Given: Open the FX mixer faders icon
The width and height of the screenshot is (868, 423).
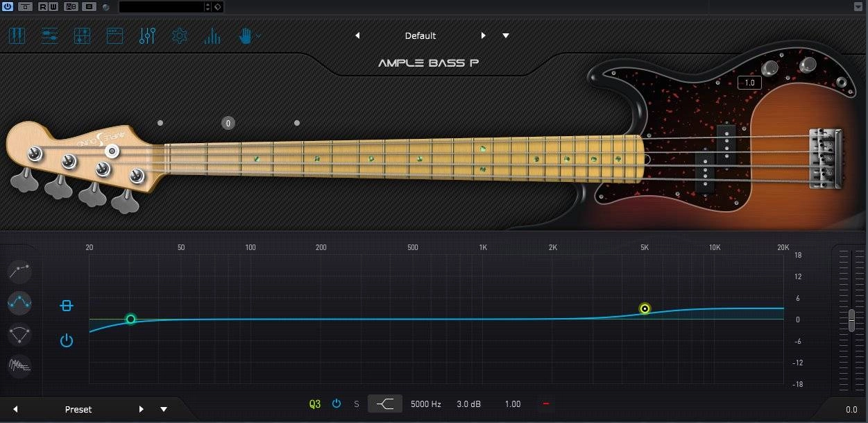Looking at the screenshot, I should tap(147, 35).
